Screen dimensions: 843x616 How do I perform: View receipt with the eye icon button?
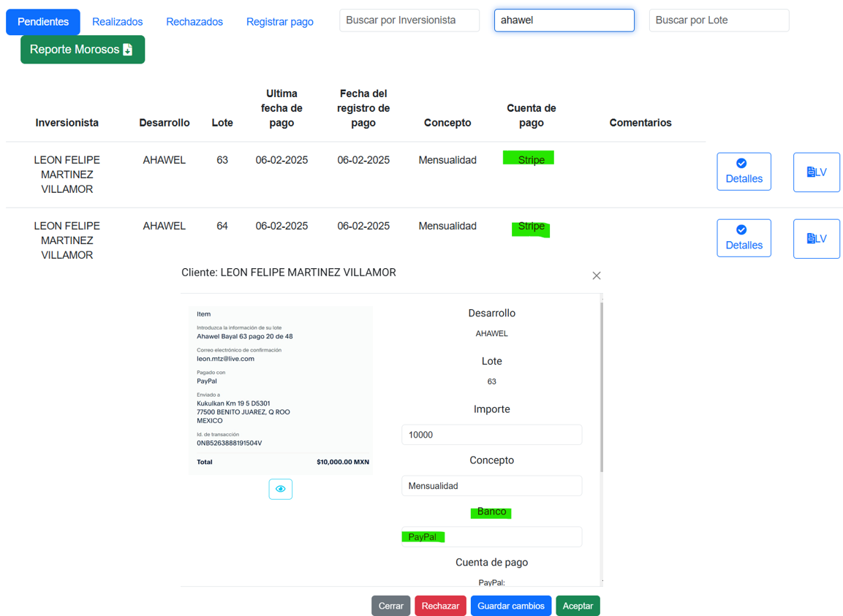pos(280,489)
